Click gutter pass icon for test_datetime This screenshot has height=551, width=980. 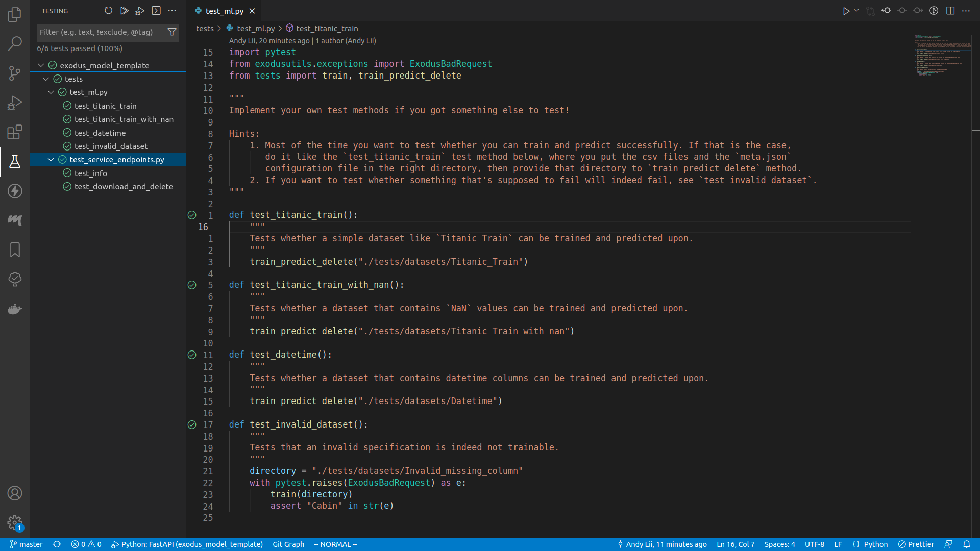pos(192,355)
